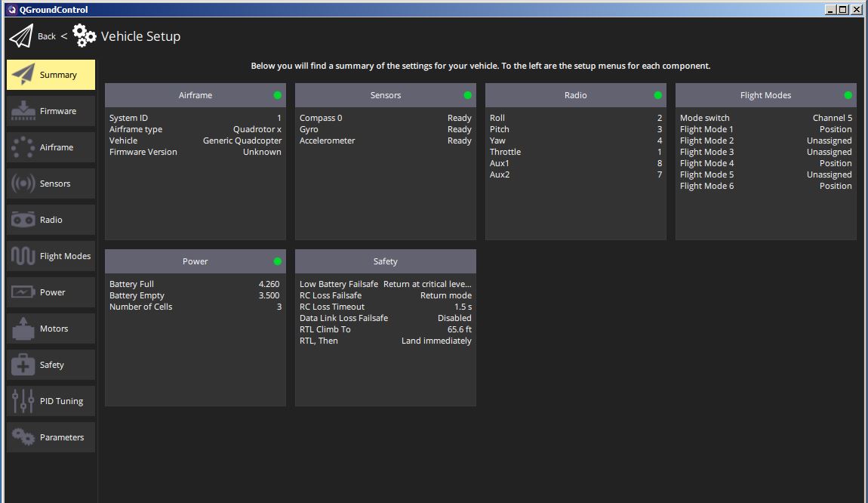Image resolution: width=868 pixels, height=503 pixels.
Task: Click 'Flight Mode 4' row label
Action: (707, 163)
